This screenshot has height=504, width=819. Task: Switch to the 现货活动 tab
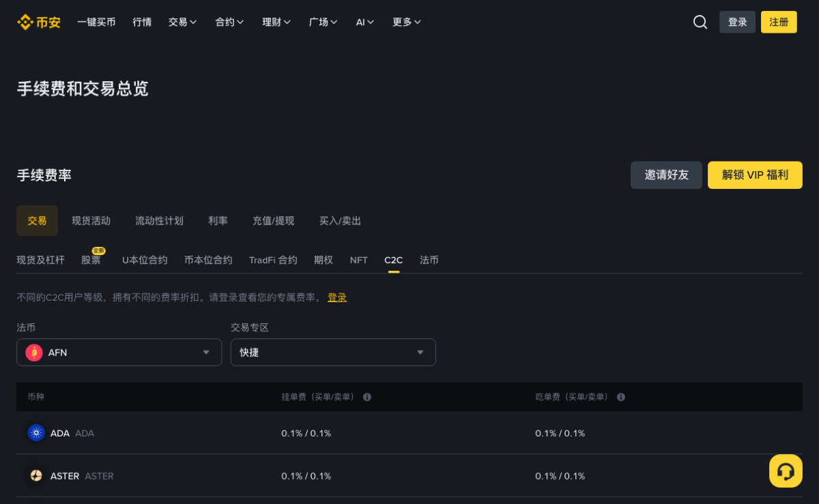[91, 221]
